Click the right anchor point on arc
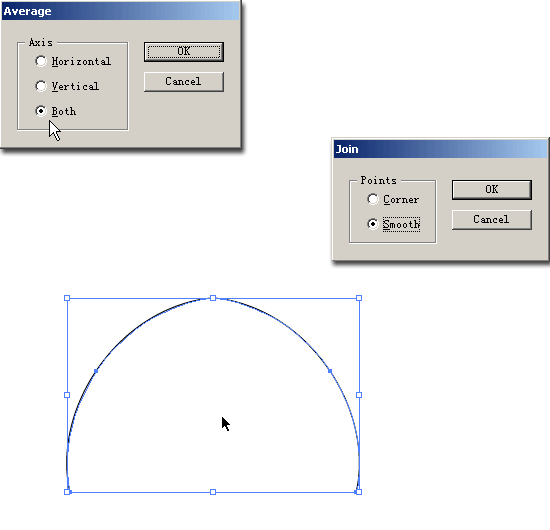 (x=330, y=371)
